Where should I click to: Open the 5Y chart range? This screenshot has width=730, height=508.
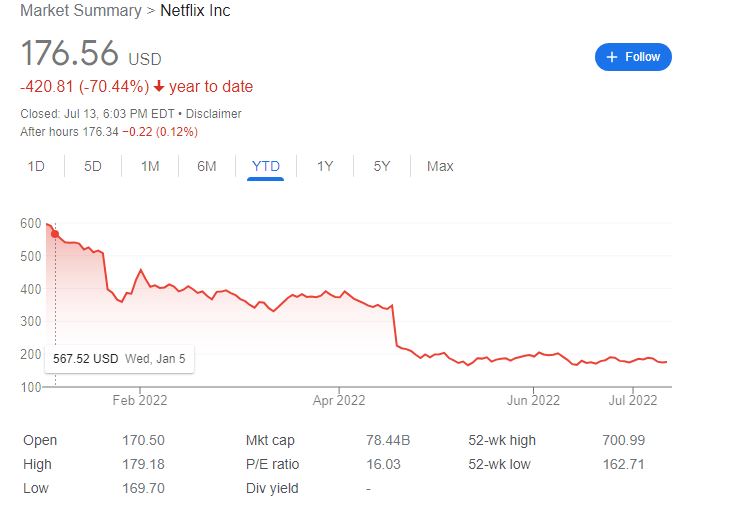click(382, 166)
